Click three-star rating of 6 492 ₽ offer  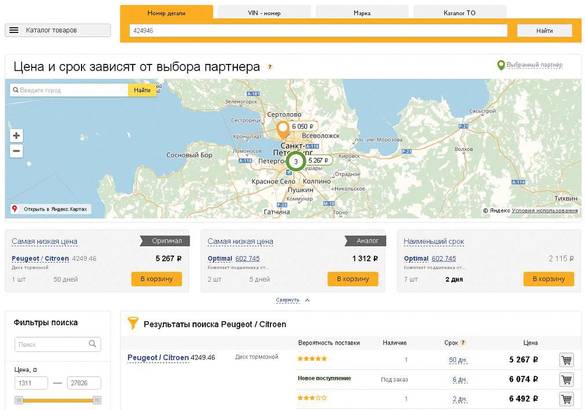point(312,398)
